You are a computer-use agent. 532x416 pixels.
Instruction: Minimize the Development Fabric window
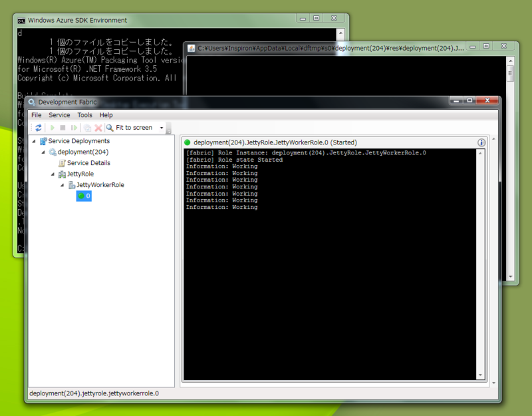click(x=456, y=101)
